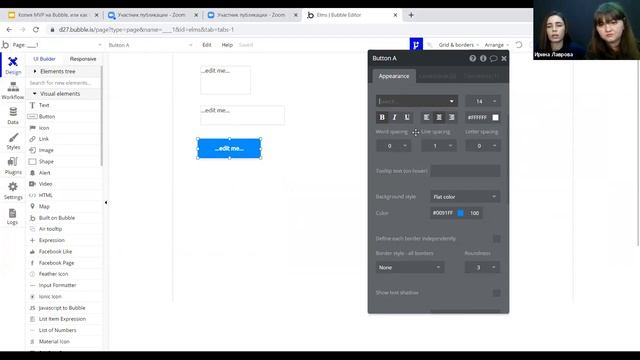This screenshot has height=360, width=640.
Task: Open a new browser tab
Action: pos(411,15)
